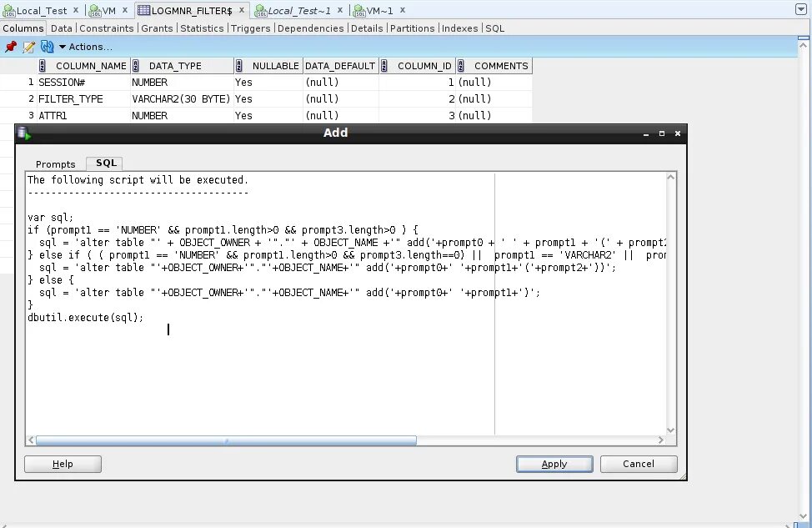Open the Statistics sub-tab
This screenshot has width=812, height=528.
pyautogui.click(x=202, y=28)
